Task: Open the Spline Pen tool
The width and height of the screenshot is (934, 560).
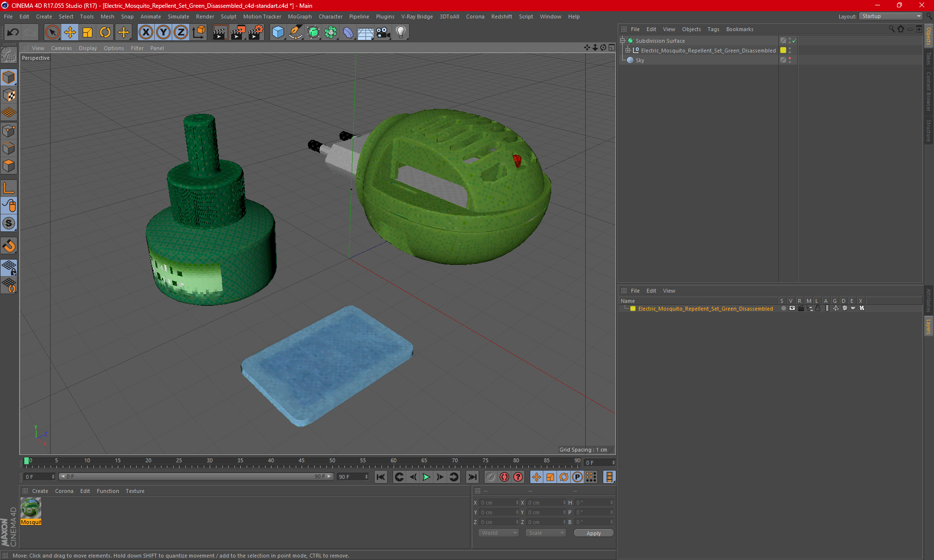Action: click(295, 33)
